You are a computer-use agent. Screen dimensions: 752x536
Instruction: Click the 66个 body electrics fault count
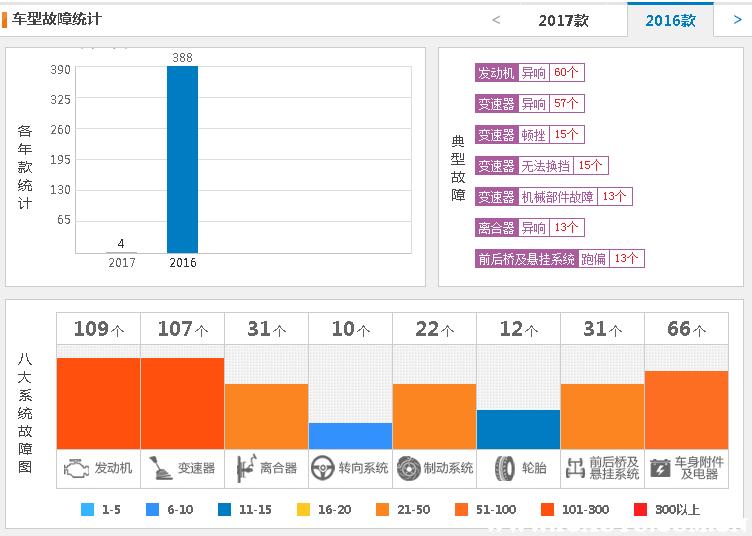[x=686, y=329]
